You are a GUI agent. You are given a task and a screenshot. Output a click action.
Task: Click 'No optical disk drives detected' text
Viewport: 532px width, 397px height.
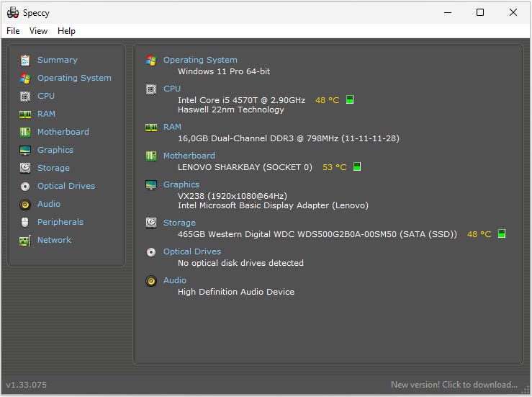click(240, 263)
